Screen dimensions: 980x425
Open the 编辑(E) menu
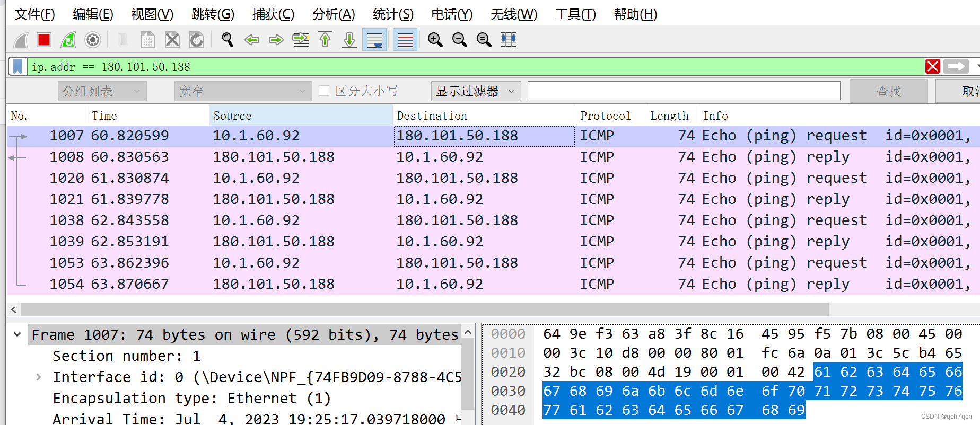[x=93, y=14]
